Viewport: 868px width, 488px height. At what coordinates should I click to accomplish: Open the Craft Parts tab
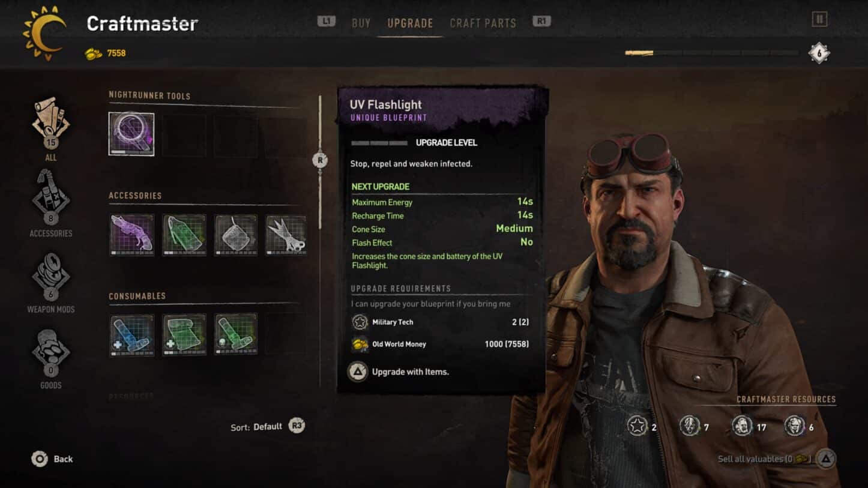(483, 23)
